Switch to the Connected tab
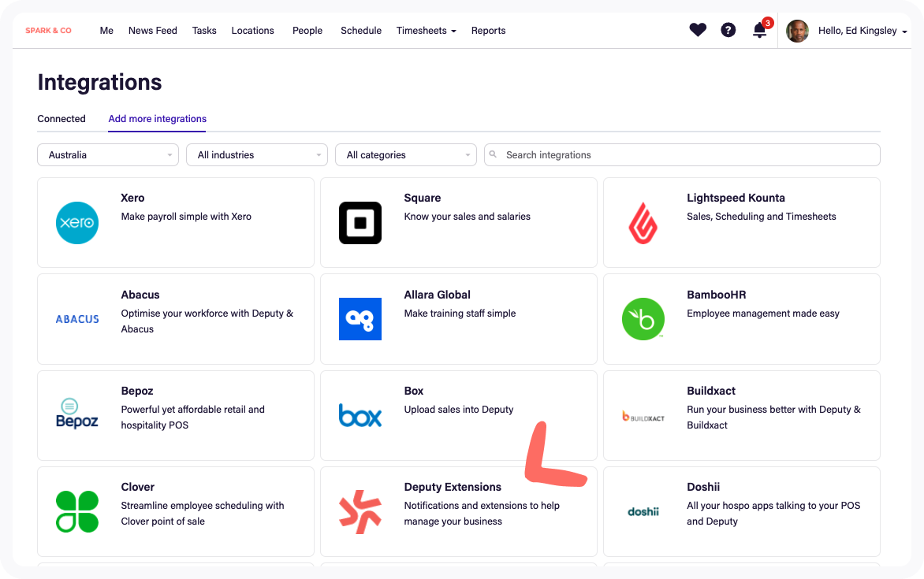The image size is (924, 579). [61, 118]
